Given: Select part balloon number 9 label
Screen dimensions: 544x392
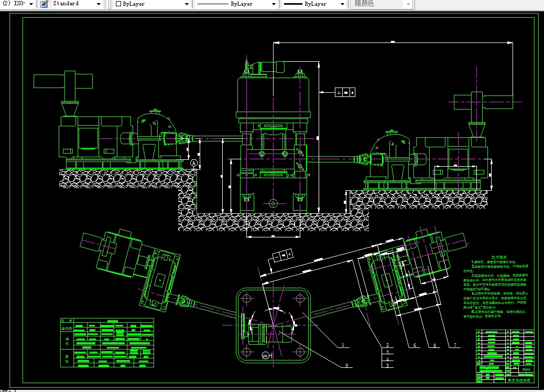Looking at the screenshot, I should point(346,365).
